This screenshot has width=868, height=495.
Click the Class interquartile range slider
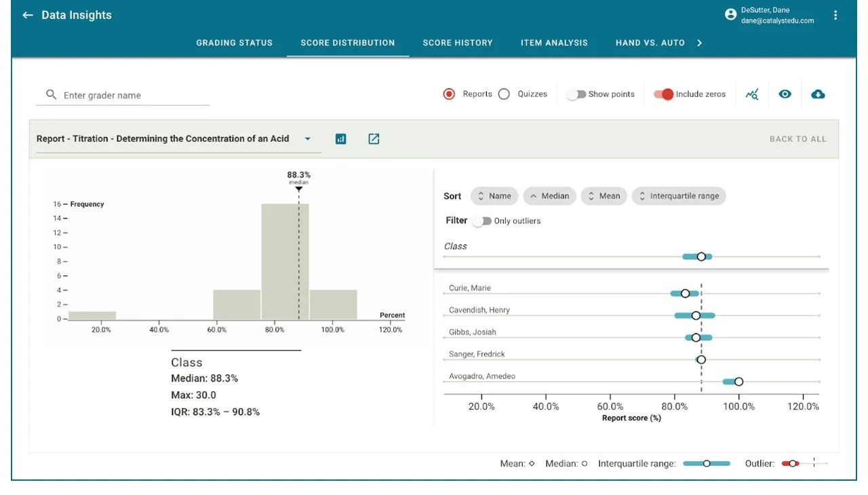click(x=701, y=256)
